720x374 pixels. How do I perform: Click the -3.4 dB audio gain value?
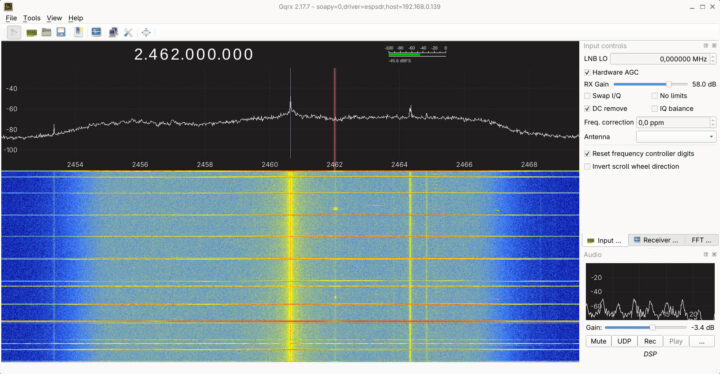point(703,328)
